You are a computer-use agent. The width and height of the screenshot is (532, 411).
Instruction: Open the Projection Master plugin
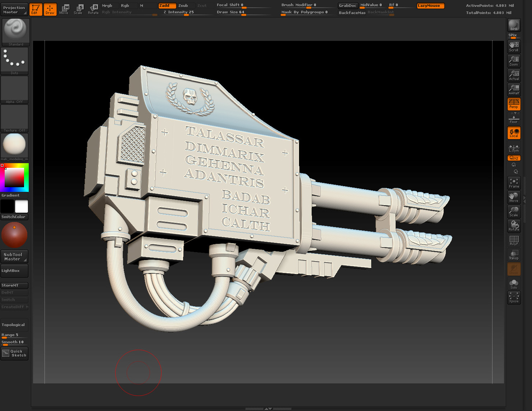click(x=14, y=10)
